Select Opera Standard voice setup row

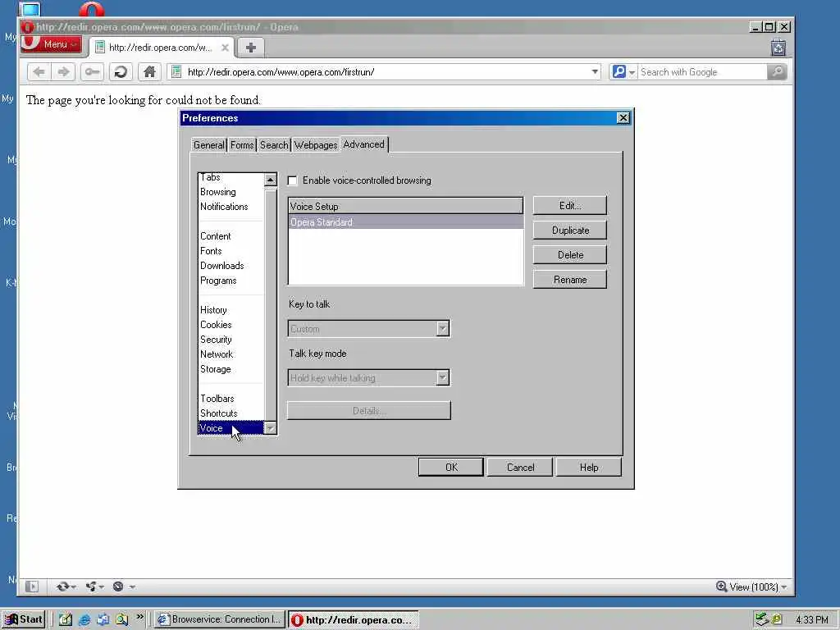405,221
